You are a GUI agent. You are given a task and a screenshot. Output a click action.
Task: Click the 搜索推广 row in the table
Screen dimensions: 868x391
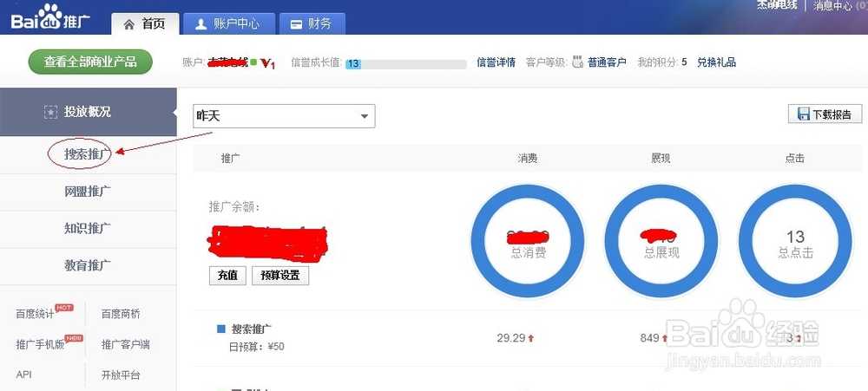pyautogui.click(x=528, y=338)
